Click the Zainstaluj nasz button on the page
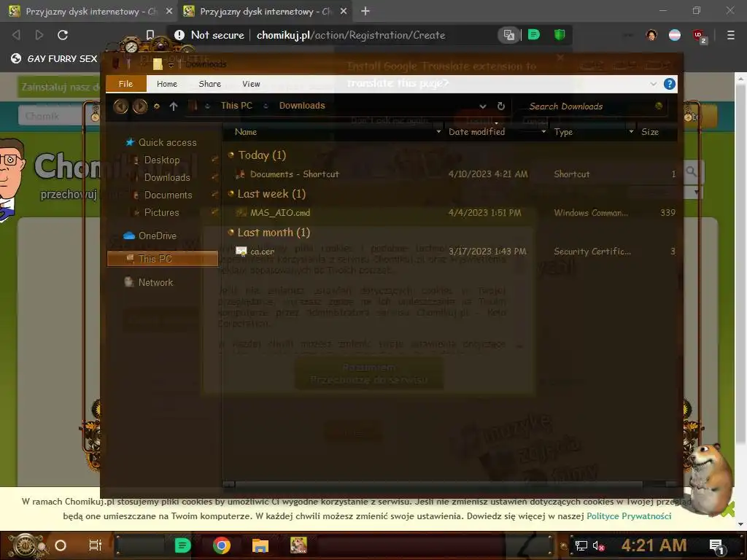 pos(59,87)
